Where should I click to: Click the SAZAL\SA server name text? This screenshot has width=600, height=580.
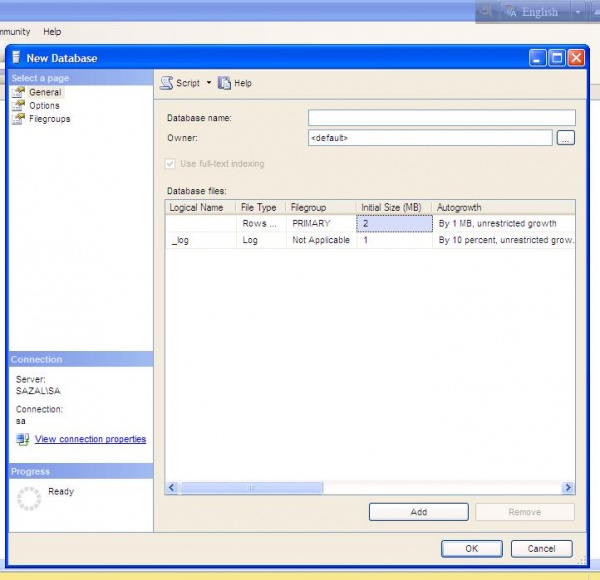pyautogui.click(x=38, y=391)
